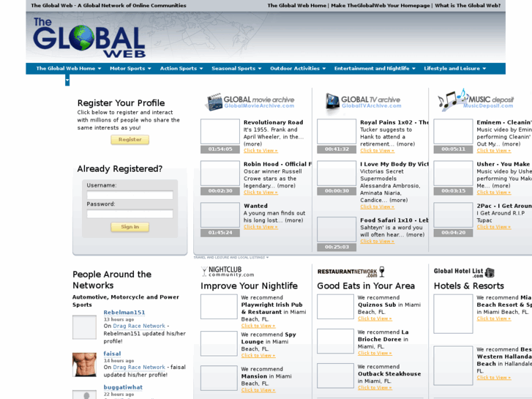This screenshot has width=532, height=399.
Task: Click to View Robin Hood trailer
Action: pos(261,193)
